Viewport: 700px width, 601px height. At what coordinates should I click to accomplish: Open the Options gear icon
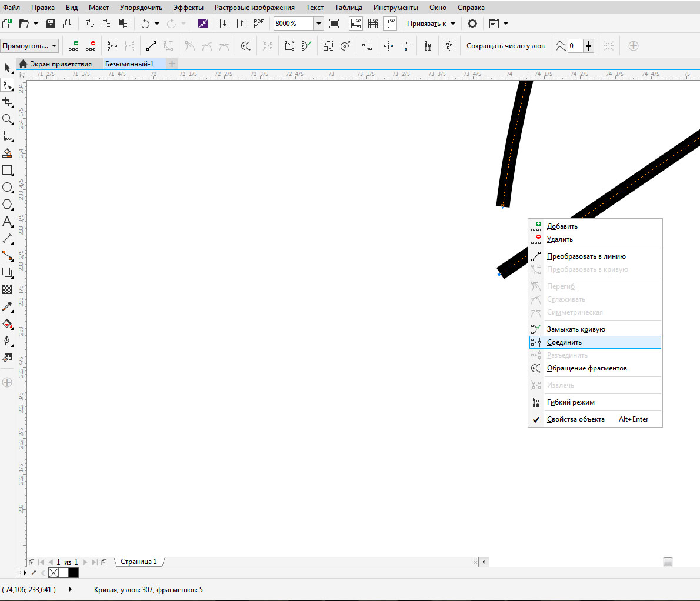tap(472, 24)
